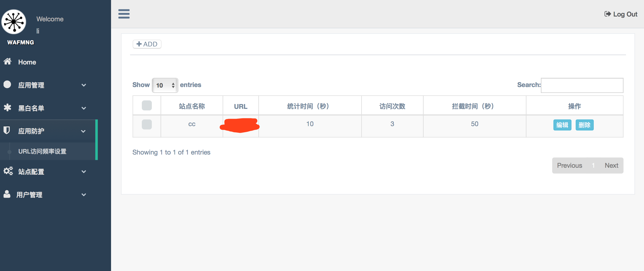The image size is (644, 271).
Task: Click the circle icon beside 应用管理
Action: click(7, 84)
